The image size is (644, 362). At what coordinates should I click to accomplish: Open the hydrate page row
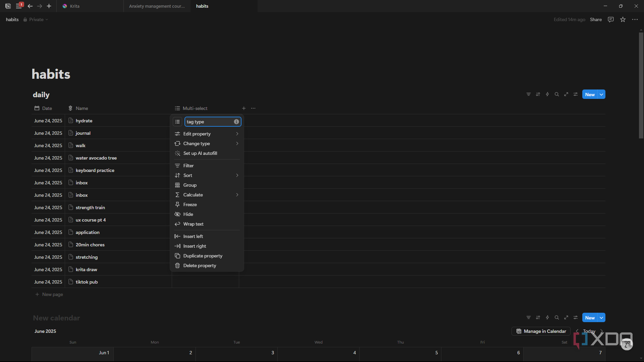click(84, 121)
